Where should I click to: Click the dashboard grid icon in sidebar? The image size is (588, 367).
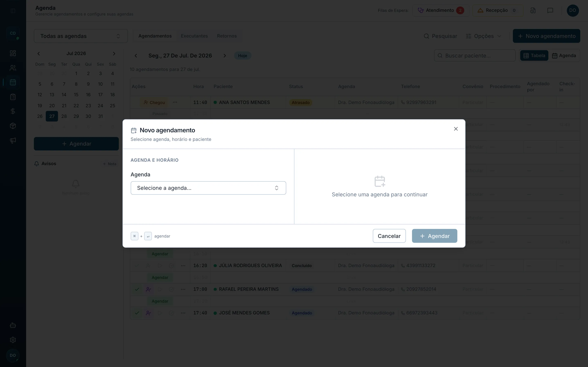(13, 53)
